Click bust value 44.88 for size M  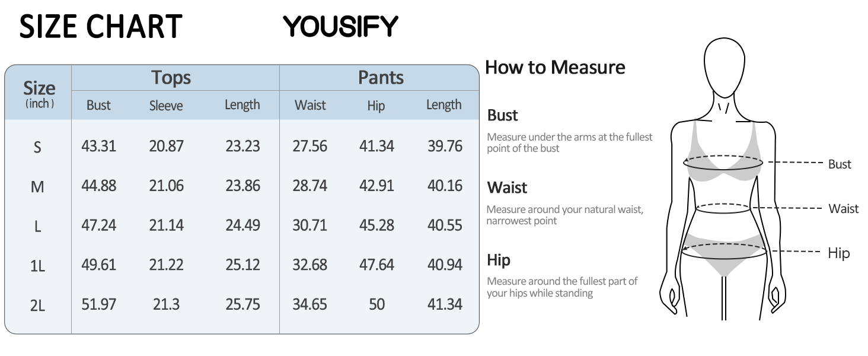click(x=98, y=186)
